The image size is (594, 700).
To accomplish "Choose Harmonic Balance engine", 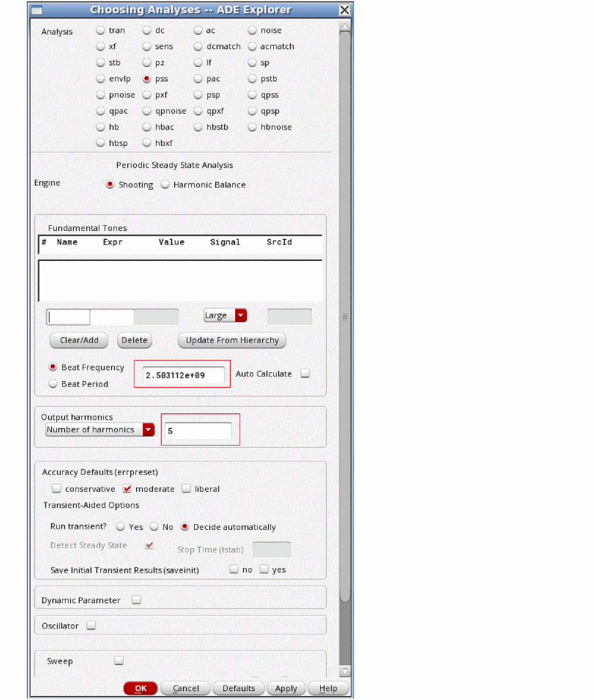I will tap(165, 185).
